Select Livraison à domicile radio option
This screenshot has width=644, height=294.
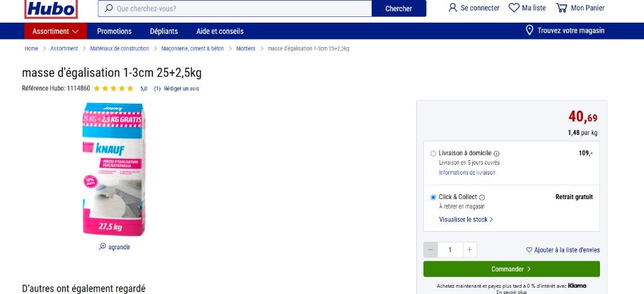pos(433,154)
